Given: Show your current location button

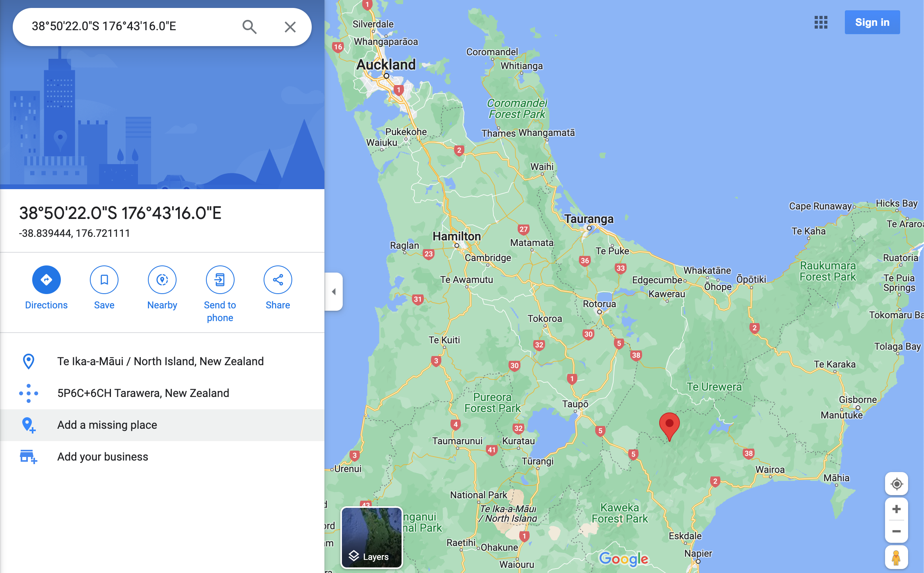Looking at the screenshot, I should pyautogui.click(x=896, y=484).
